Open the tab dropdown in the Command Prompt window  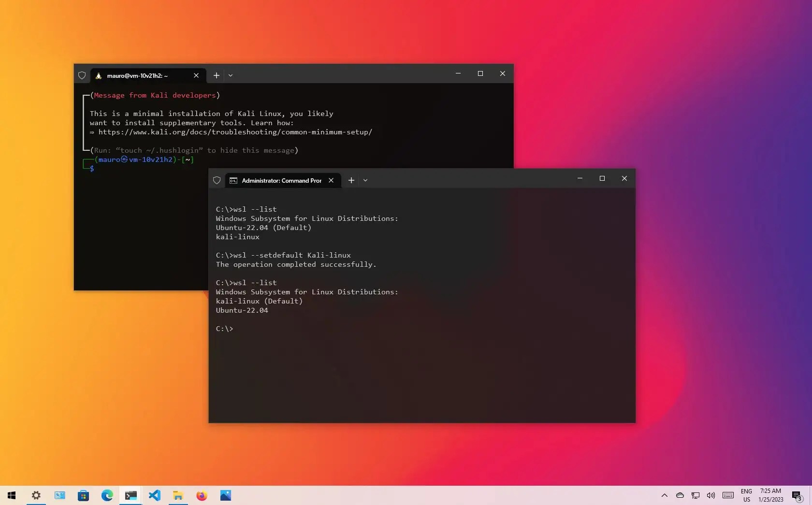(x=365, y=180)
